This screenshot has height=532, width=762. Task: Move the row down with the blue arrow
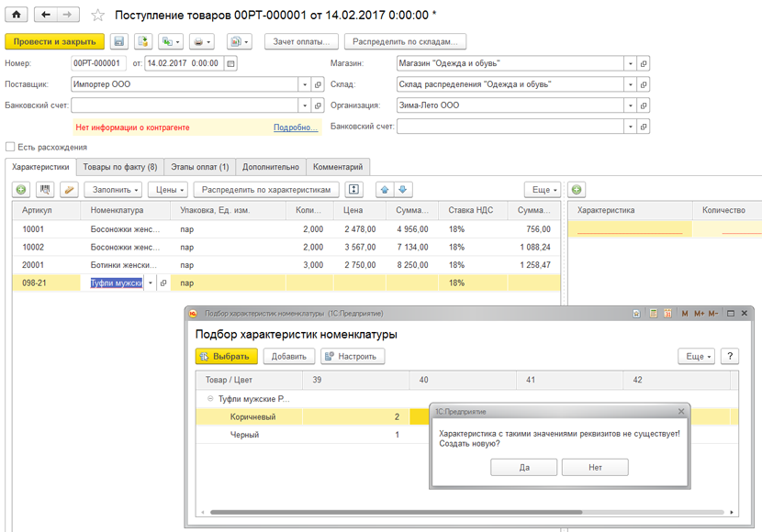pos(402,190)
